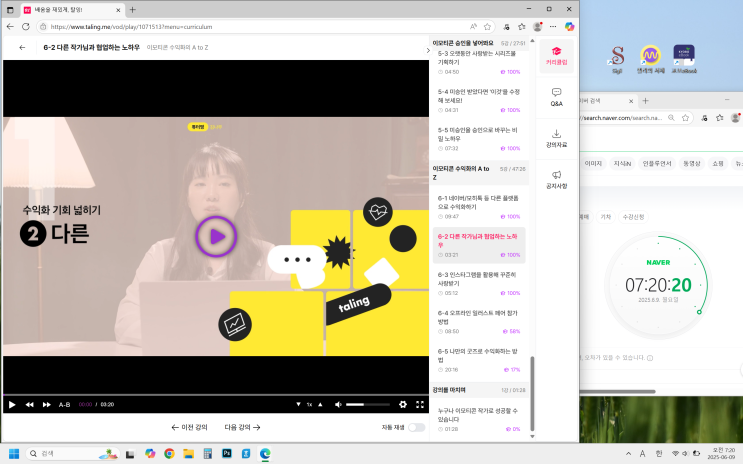Open lecture 6-4 about offline illustration fairs

[x=479, y=322]
